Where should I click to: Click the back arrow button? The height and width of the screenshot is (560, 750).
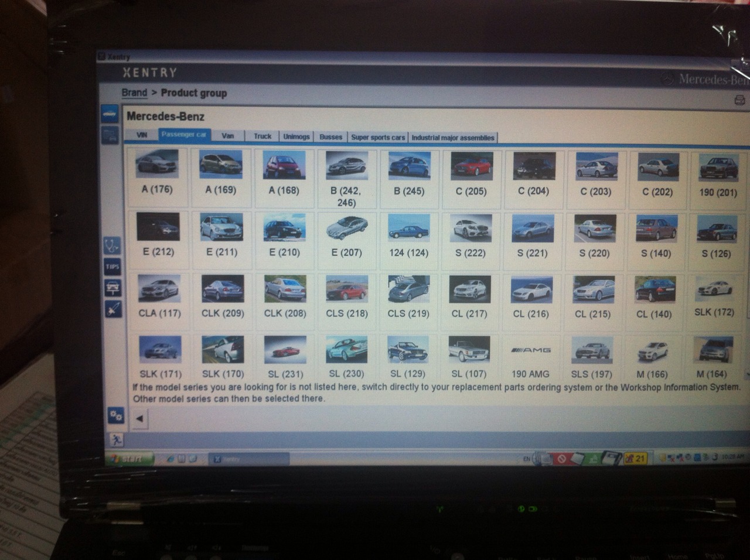click(139, 418)
